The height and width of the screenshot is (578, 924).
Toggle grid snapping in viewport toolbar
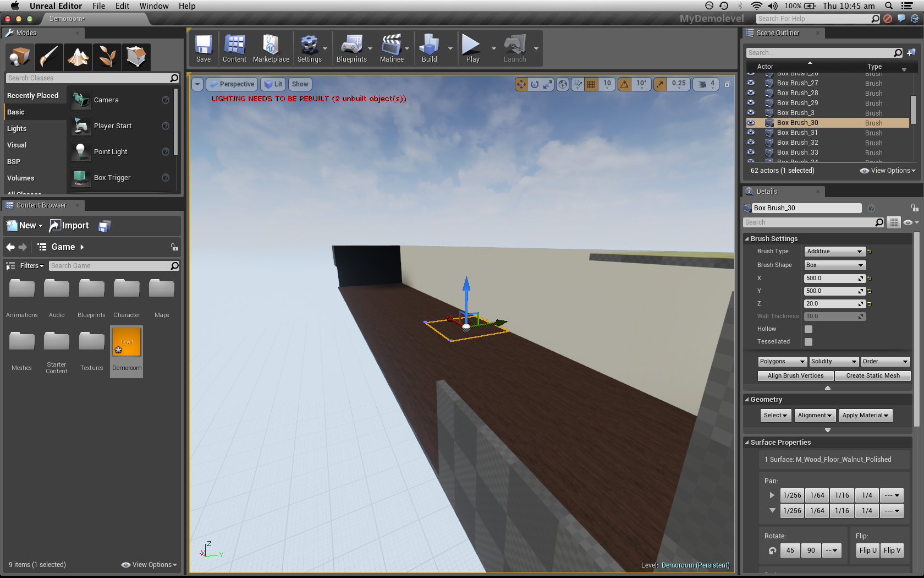[x=591, y=84]
